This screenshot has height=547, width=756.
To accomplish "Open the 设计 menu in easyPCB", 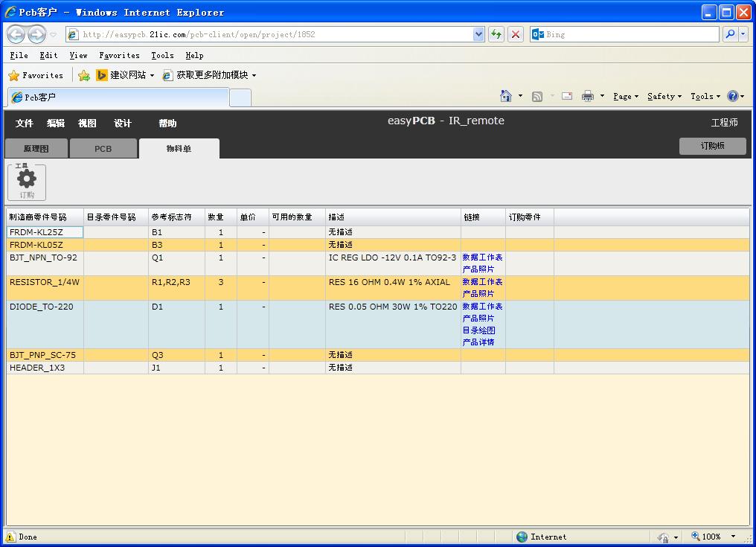I will click(123, 123).
